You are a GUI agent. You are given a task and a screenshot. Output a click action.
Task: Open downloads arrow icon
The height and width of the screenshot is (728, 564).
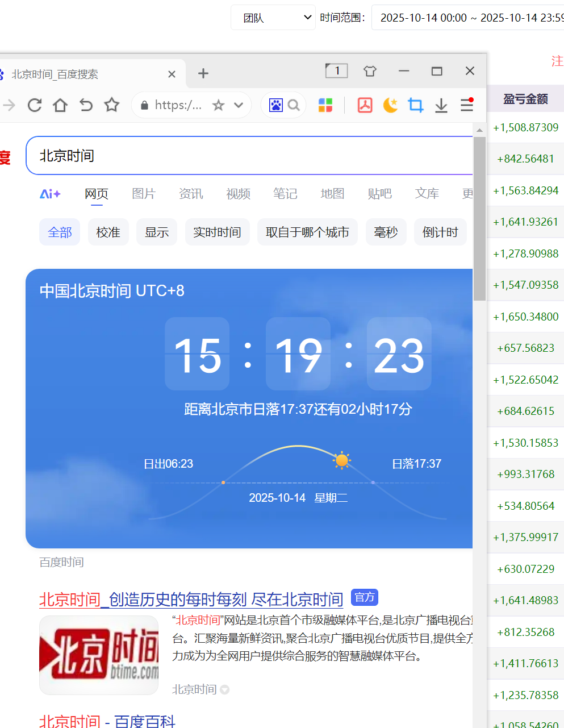(x=441, y=105)
